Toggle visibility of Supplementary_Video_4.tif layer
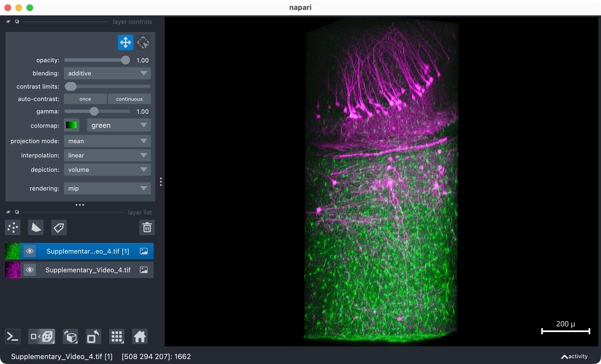601x364 pixels. click(30, 270)
